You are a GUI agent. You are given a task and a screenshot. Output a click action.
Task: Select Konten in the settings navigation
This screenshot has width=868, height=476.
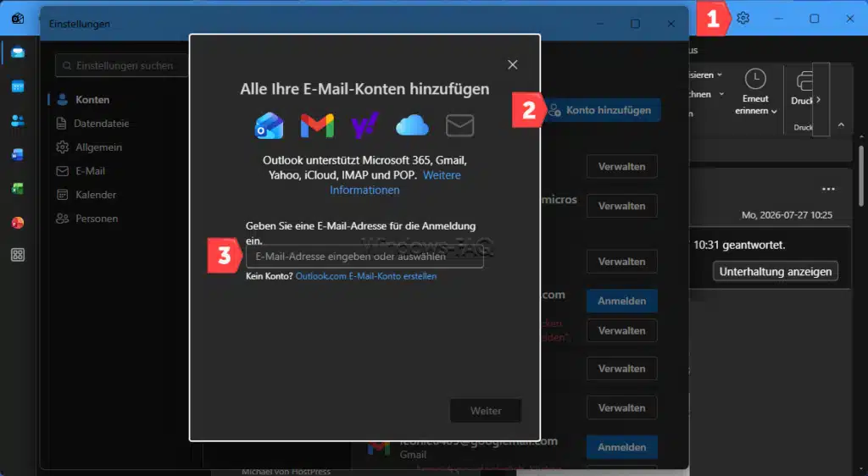(x=92, y=99)
